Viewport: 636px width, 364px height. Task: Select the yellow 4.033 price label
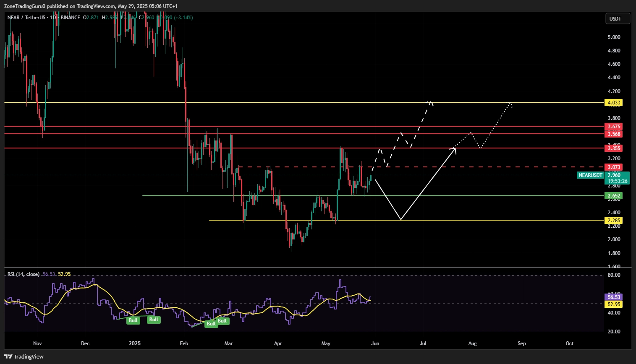coord(613,103)
